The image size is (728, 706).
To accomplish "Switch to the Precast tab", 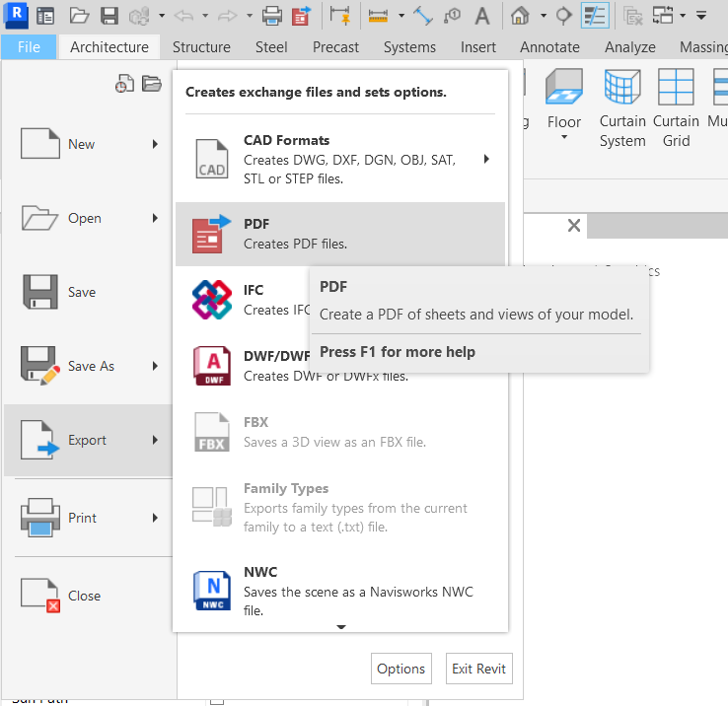I will point(335,47).
